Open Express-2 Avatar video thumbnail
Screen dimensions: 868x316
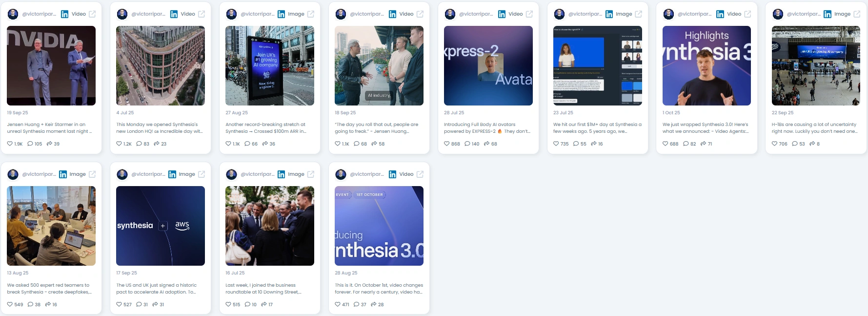tap(488, 65)
